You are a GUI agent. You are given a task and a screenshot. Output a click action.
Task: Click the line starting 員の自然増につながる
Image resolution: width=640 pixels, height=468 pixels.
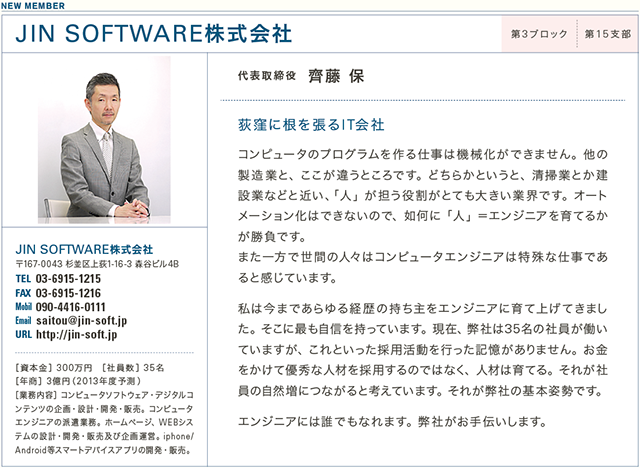pyautogui.click(x=421, y=391)
